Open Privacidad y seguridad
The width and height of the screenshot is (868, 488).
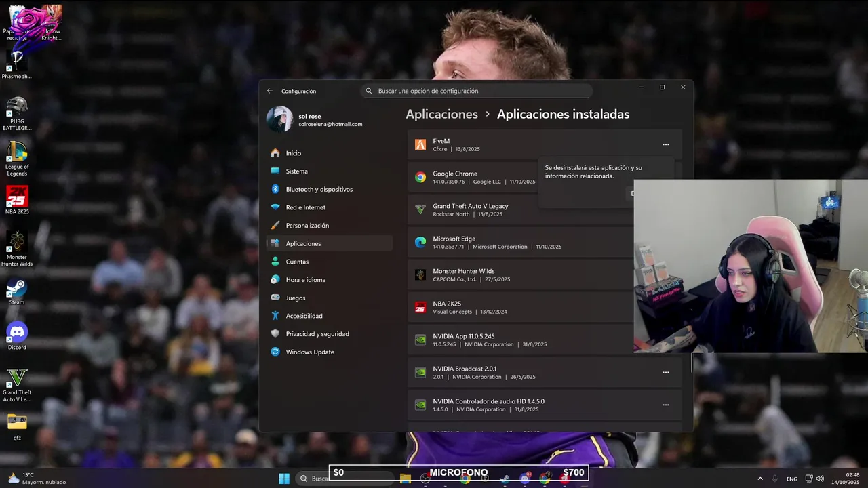pos(330,334)
